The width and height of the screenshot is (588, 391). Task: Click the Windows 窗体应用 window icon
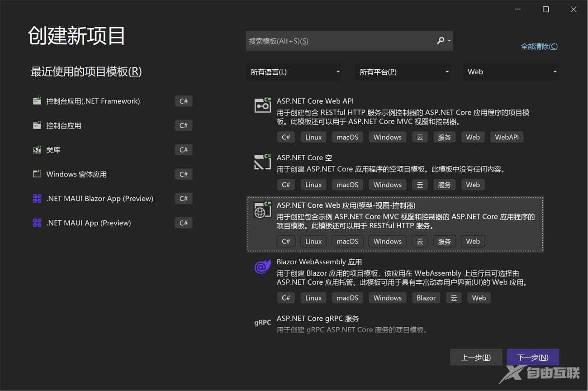click(x=37, y=174)
